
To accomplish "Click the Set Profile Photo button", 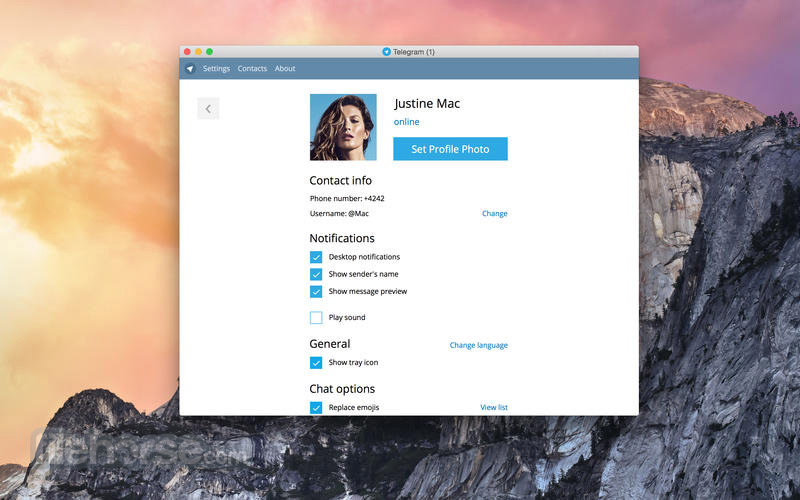I will [450, 149].
